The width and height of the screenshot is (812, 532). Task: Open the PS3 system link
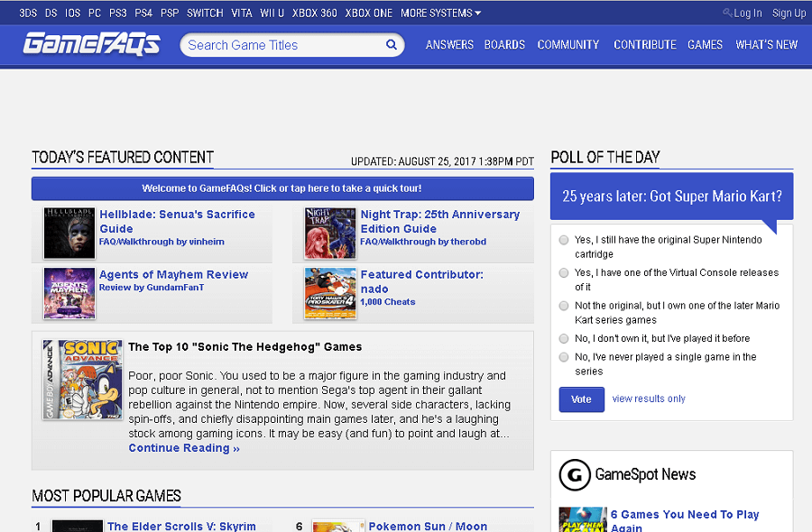click(118, 13)
